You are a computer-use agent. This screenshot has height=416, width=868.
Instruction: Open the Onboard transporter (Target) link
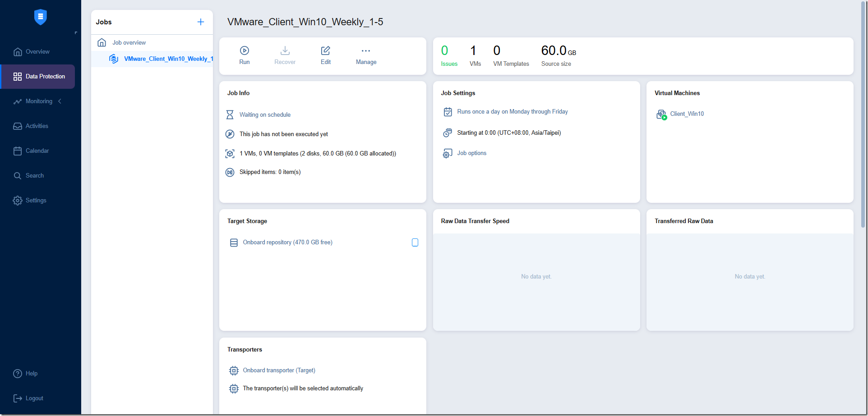279,370
